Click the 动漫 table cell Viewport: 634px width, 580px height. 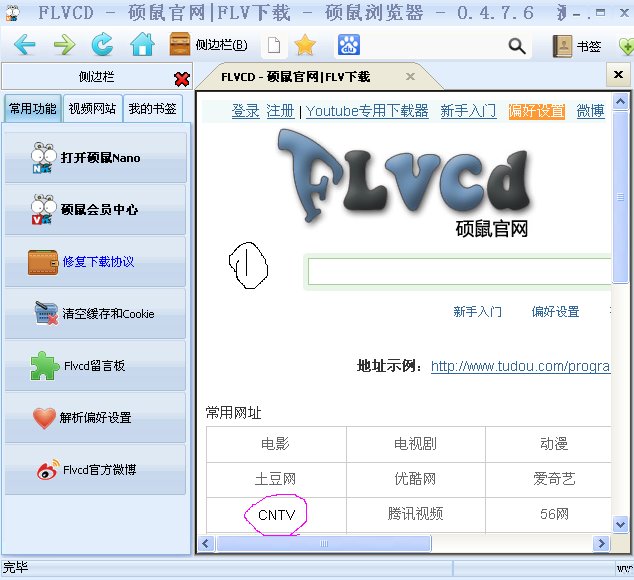548,444
